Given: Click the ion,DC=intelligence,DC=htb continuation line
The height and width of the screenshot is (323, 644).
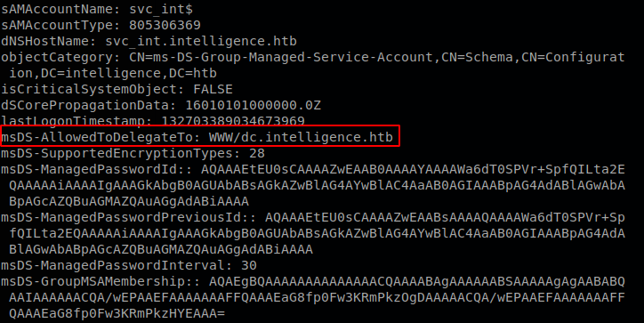Looking at the screenshot, I should (113, 73).
